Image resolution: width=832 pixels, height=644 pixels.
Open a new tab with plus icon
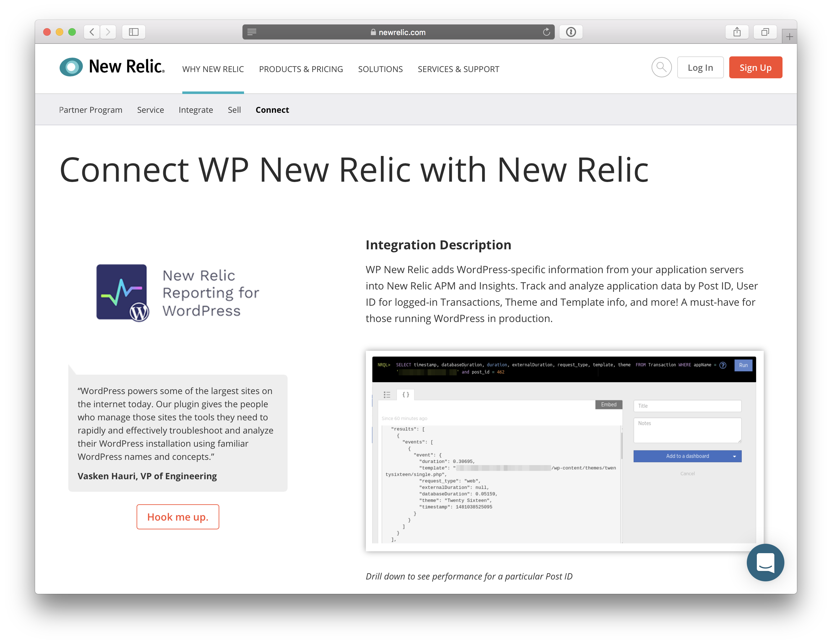coord(789,37)
